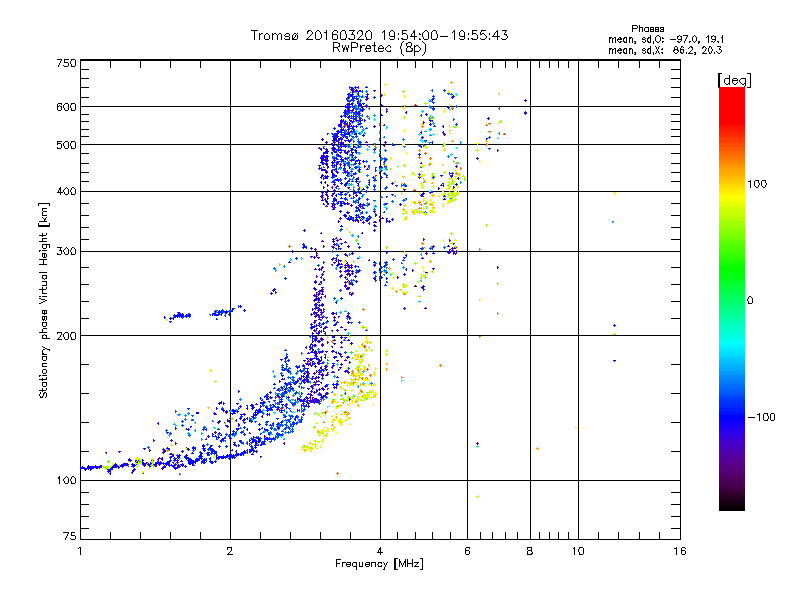
Task: Click the colorbar '100' tick label
Action: click(757, 184)
